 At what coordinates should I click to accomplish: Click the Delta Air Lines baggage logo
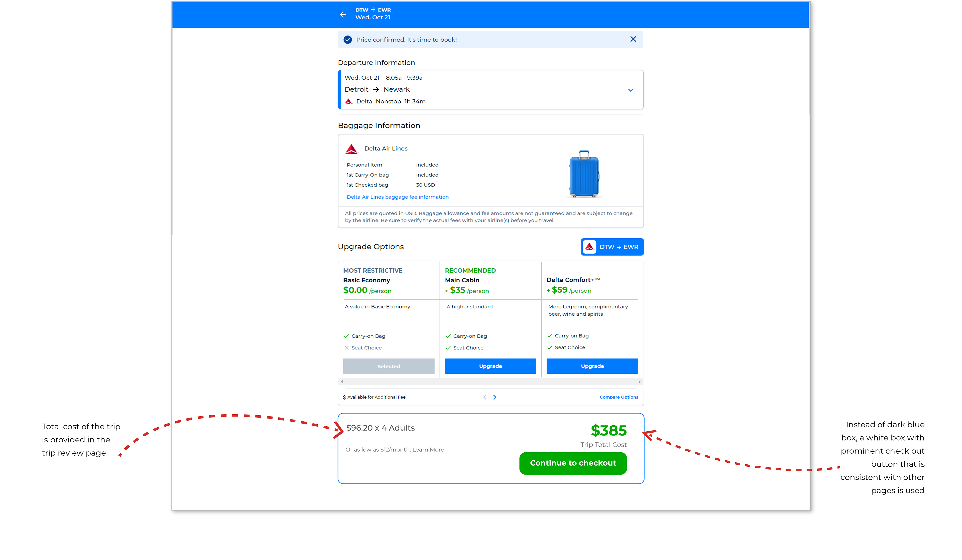(x=351, y=149)
